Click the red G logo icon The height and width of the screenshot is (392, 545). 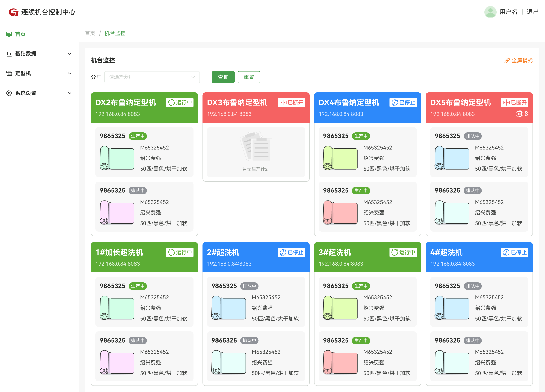(x=14, y=12)
